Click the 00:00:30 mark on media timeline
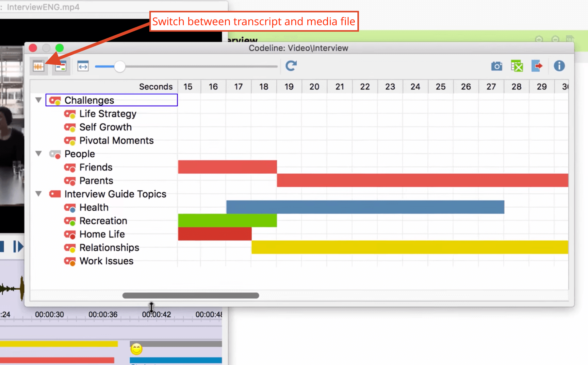 click(x=49, y=315)
